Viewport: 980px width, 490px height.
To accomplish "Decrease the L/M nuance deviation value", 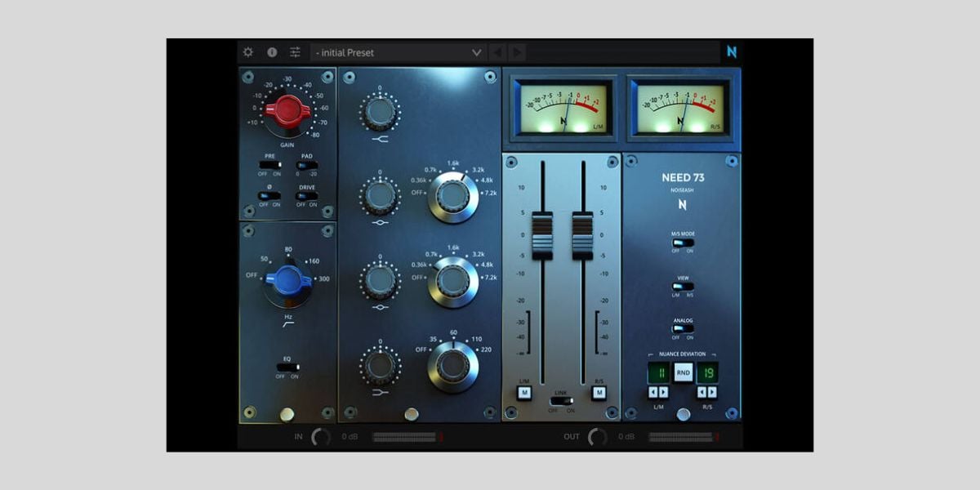I will coord(653,393).
